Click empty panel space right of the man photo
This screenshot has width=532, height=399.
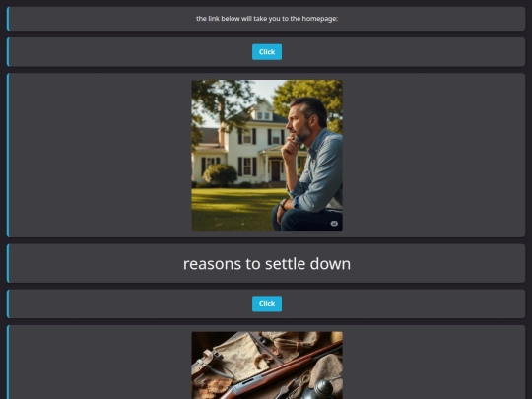(x=433, y=155)
